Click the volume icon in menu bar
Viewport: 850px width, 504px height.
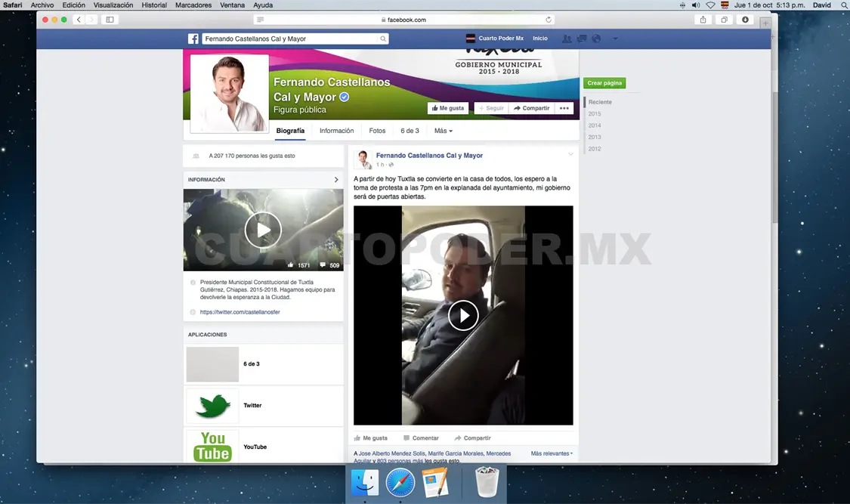(x=696, y=5)
